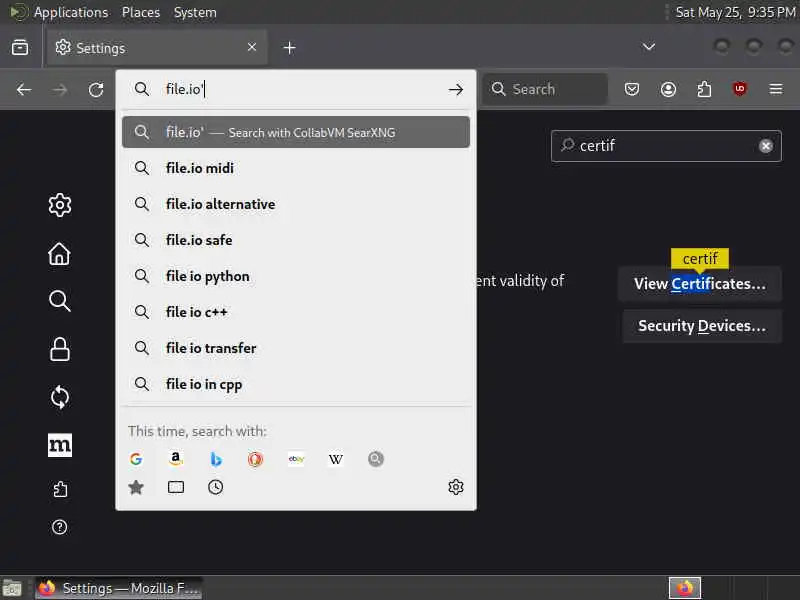Select the Settings tab
Image resolution: width=800 pixels, height=600 pixels.
tap(157, 47)
